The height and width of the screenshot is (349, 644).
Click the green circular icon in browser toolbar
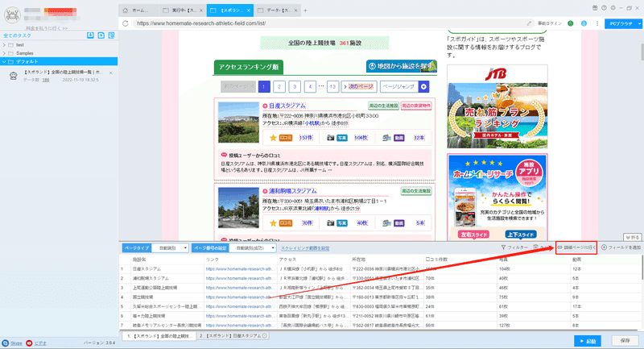point(571,23)
